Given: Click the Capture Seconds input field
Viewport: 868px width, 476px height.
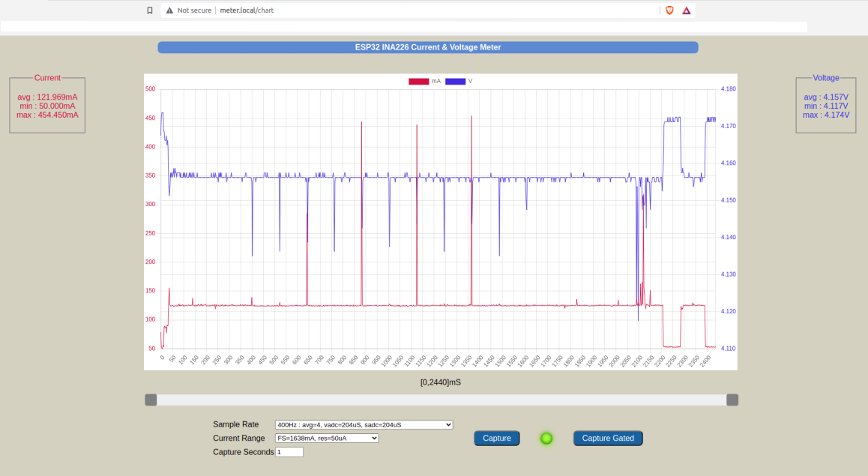Looking at the screenshot, I should [289, 452].
